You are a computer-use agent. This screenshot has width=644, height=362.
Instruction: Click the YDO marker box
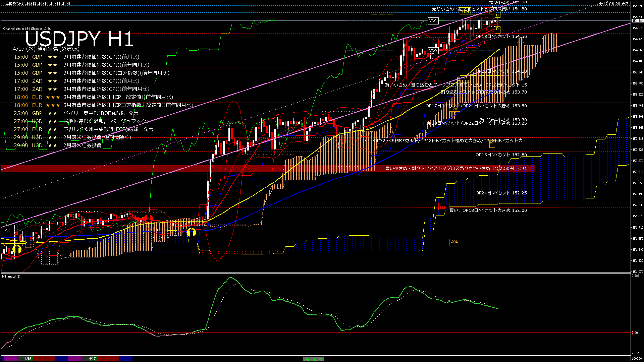433,51
